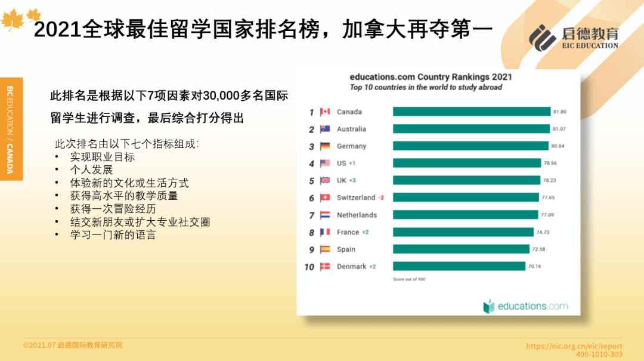Click the Spain flag icon

coord(325,249)
